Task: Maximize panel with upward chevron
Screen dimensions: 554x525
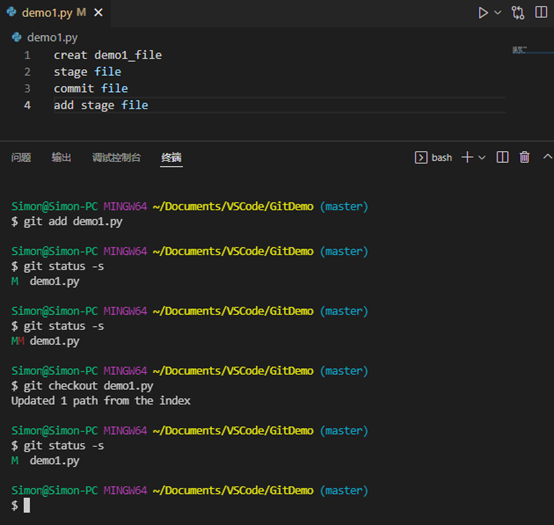Action: pos(547,157)
